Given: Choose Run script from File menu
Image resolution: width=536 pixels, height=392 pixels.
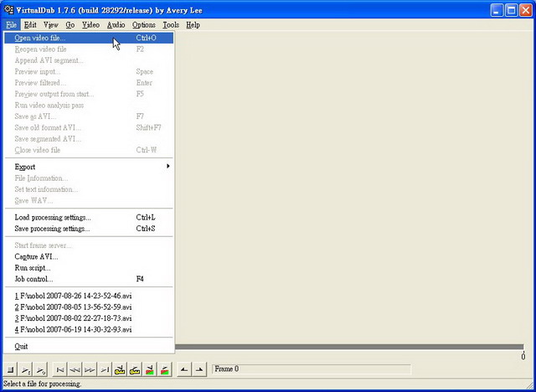Looking at the screenshot, I should click(89, 268).
